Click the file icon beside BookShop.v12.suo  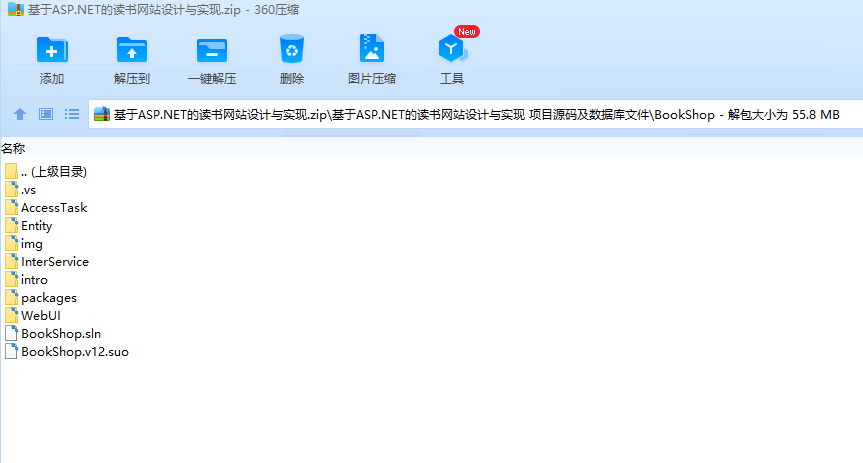[11, 351]
